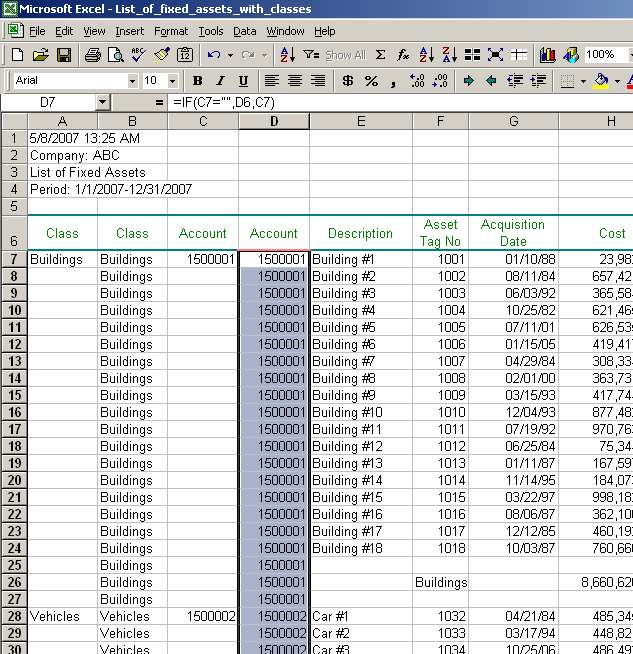The height and width of the screenshot is (654, 633).
Task: Click the "Description" header cell
Action: [x=361, y=233]
